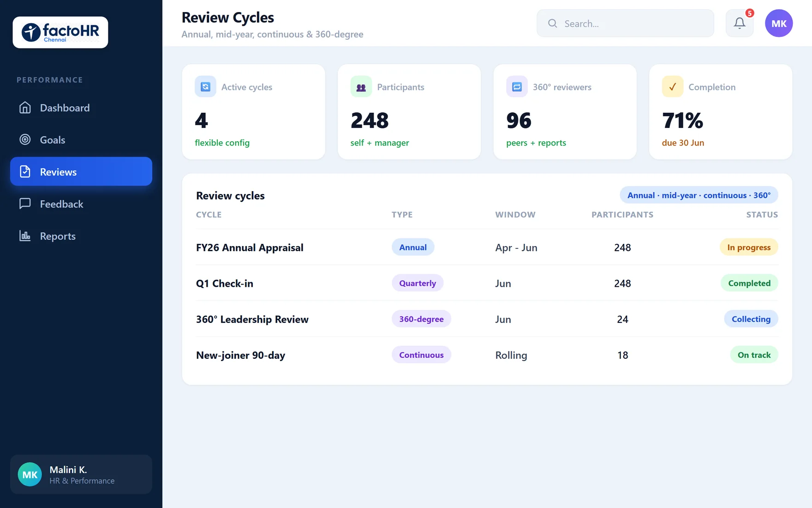Click participants count 18

click(622, 355)
